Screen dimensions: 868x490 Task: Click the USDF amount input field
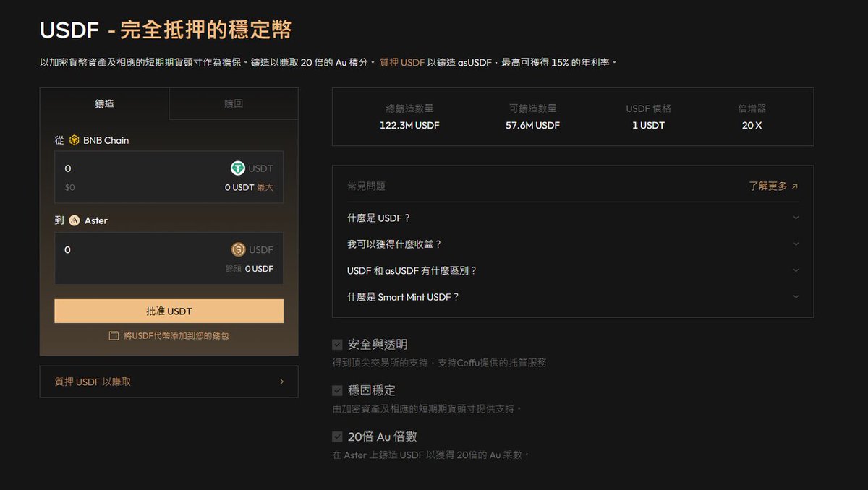point(169,257)
